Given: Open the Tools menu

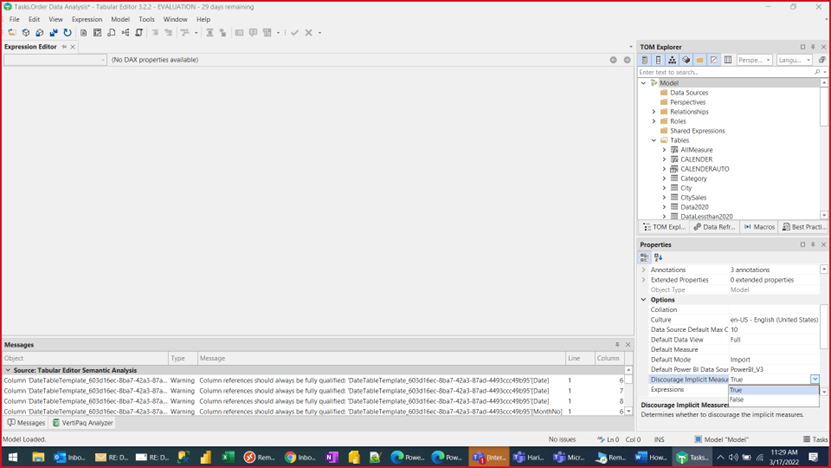Looking at the screenshot, I should click(x=147, y=19).
